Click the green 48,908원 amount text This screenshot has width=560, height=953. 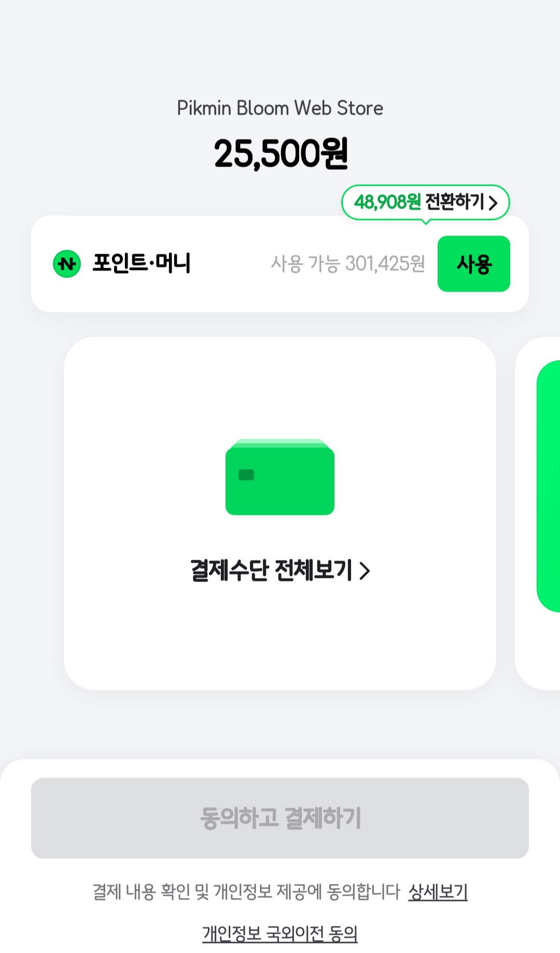(387, 202)
